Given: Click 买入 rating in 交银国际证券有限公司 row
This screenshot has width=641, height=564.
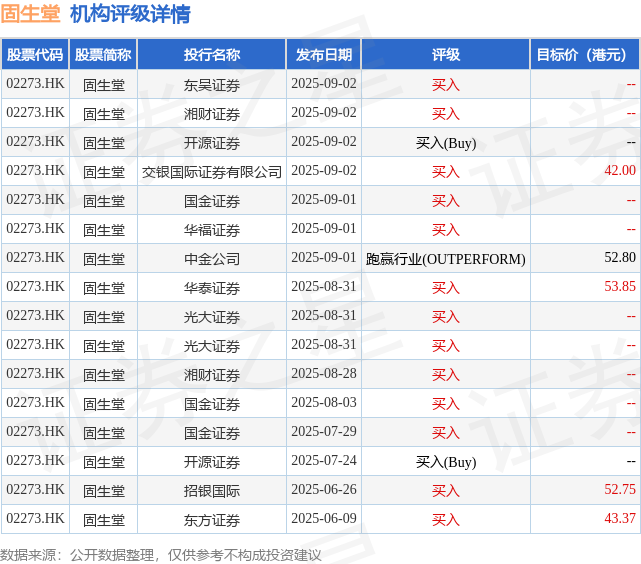Looking at the screenshot, I should 446,172.
